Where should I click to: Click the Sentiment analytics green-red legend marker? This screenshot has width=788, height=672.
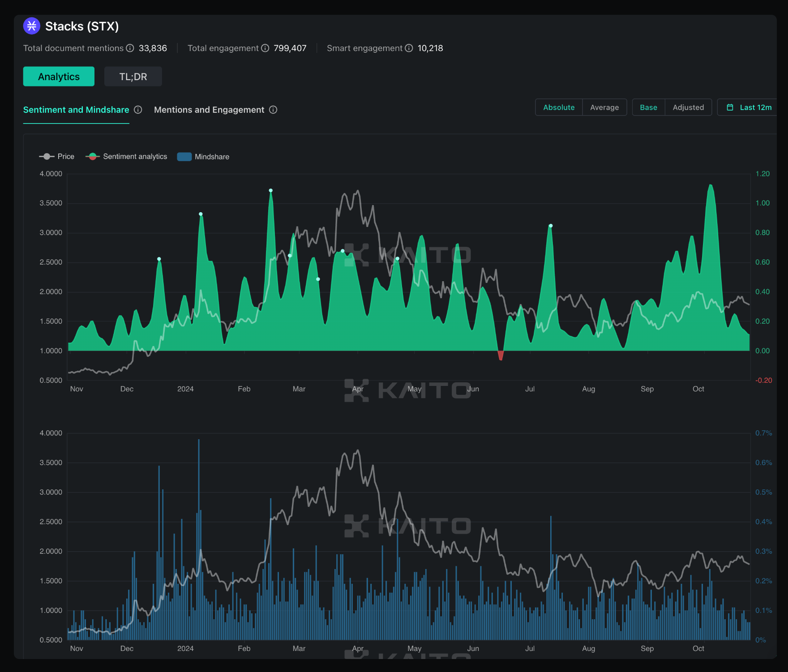click(93, 156)
